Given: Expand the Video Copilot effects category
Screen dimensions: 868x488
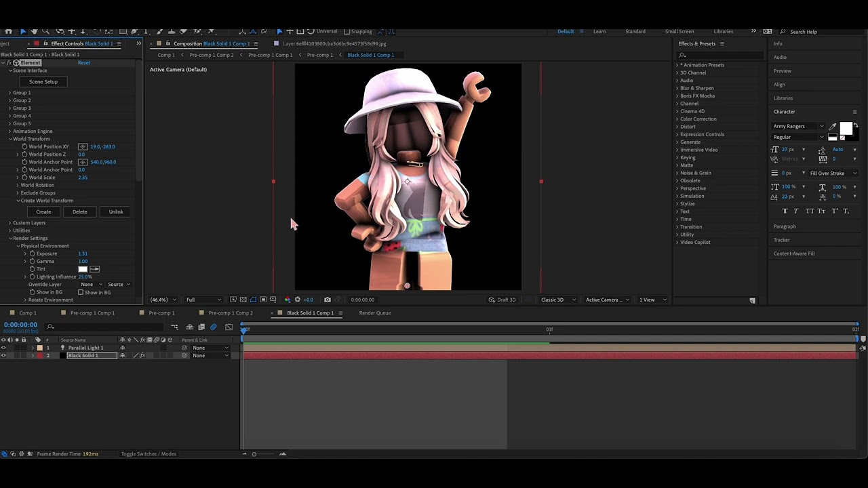Looking at the screenshot, I should point(677,243).
